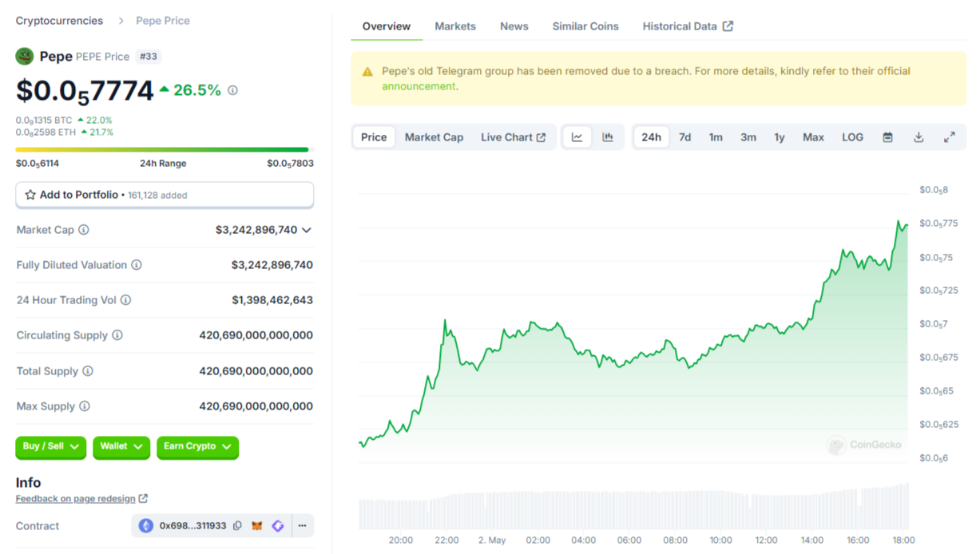Switch price display to Market Cap

point(434,137)
